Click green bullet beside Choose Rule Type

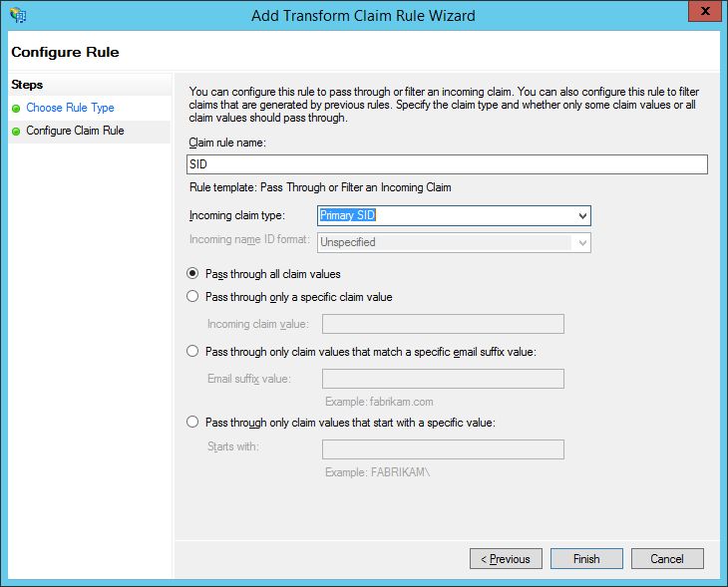(x=16, y=109)
